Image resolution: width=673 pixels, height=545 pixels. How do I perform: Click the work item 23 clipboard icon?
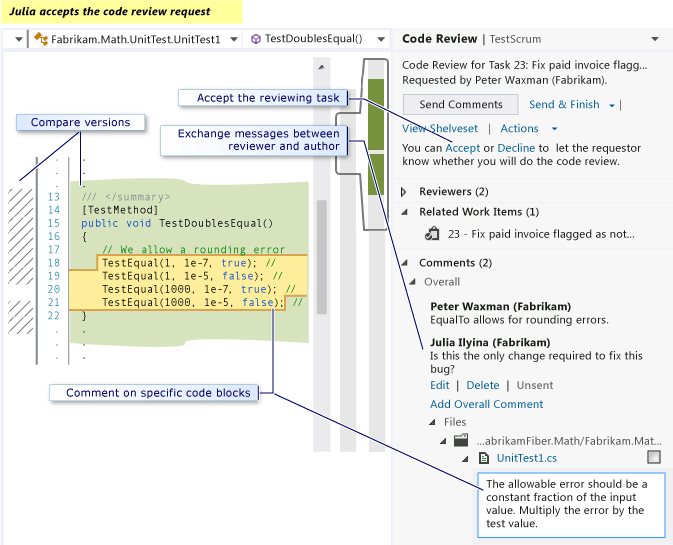click(432, 233)
